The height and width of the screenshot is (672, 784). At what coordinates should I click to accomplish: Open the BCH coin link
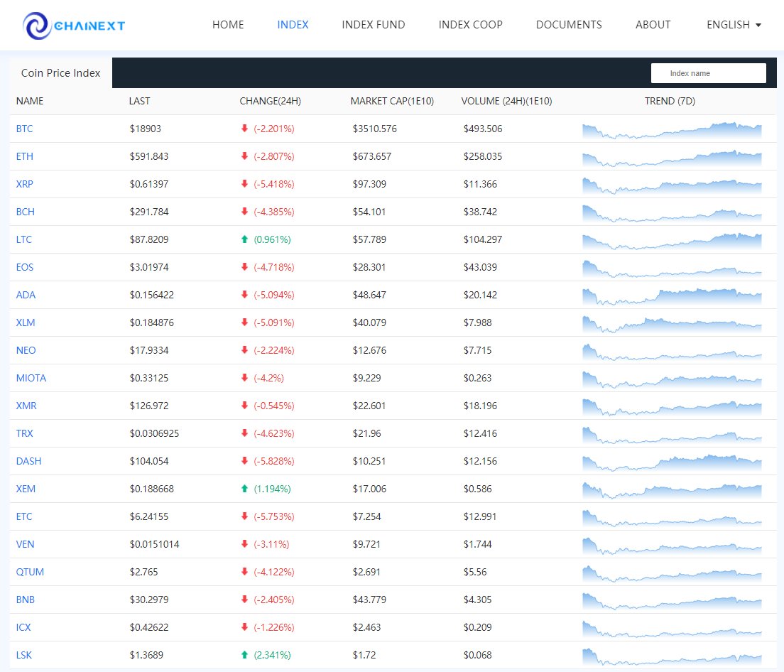[25, 212]
